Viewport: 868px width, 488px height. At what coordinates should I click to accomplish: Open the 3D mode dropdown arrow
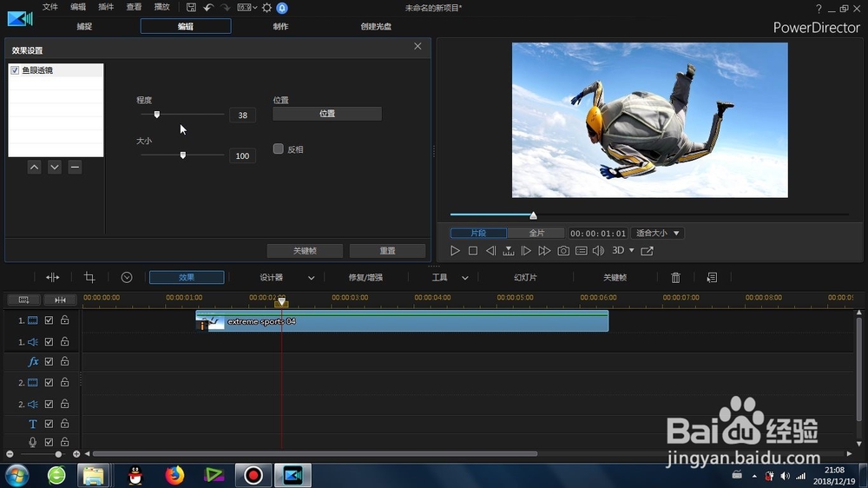pos(631,250)
